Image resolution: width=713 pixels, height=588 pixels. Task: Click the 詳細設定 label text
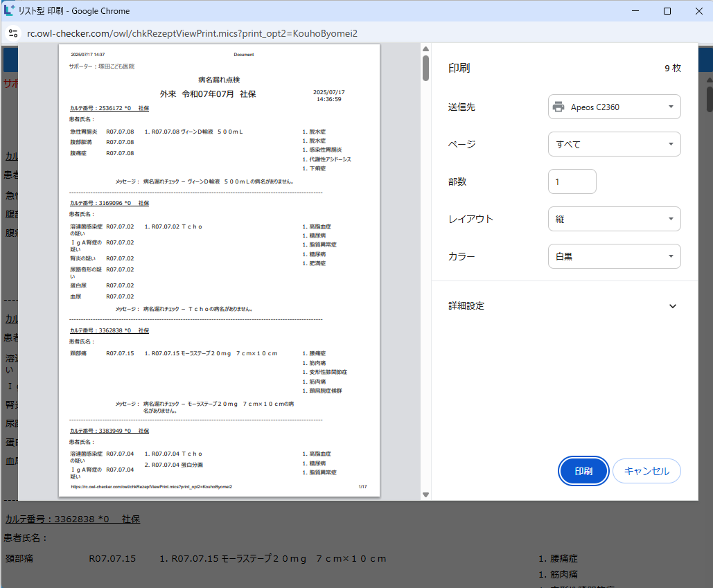point(466,306)
